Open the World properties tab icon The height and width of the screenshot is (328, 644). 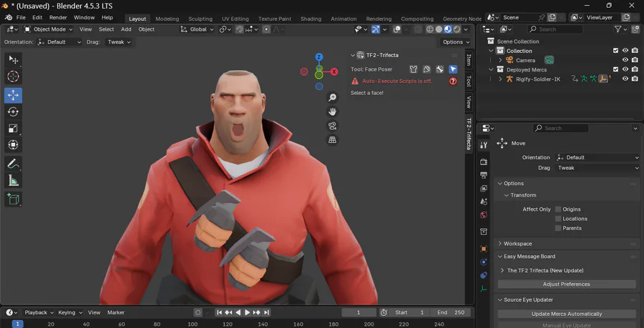[x=484, y=215]
